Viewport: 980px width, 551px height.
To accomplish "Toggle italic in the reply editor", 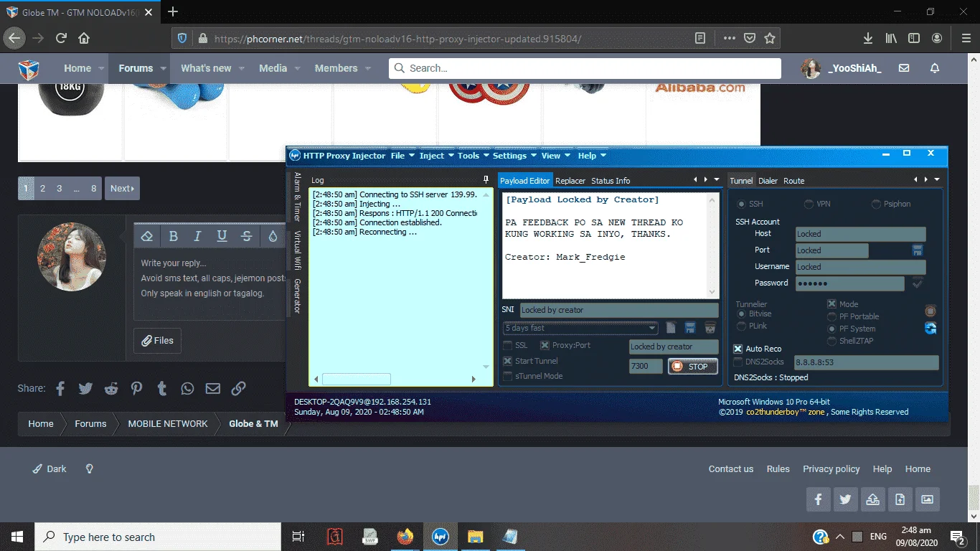I will [x=198, y=236].
